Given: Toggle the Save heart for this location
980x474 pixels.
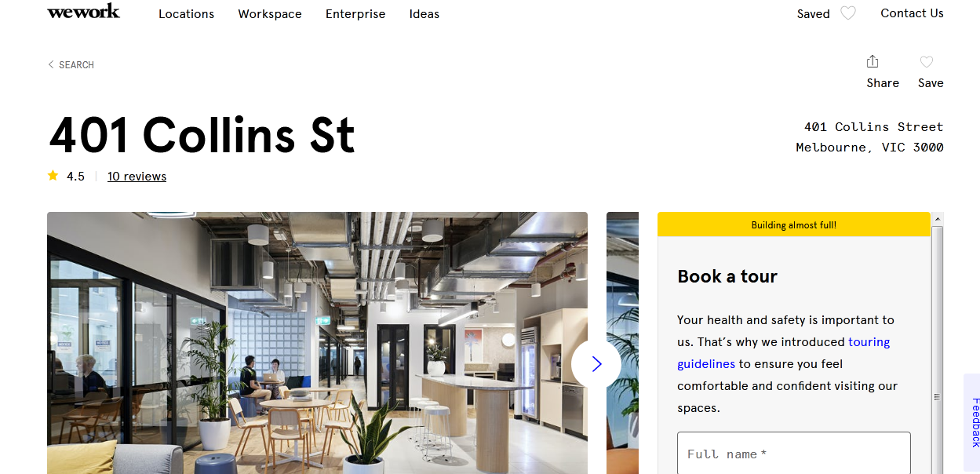Looking at the screenshot, I should coord(927,62).
